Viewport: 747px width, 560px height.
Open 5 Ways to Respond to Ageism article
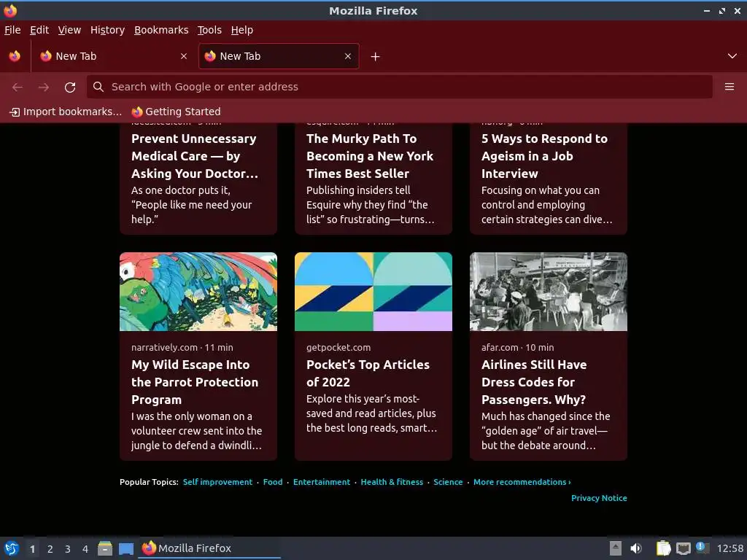coord(544,156)
